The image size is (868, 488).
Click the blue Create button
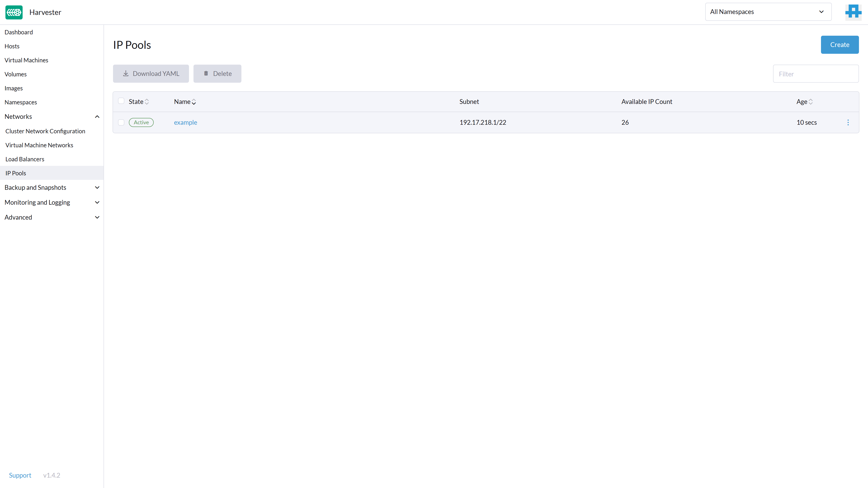839,45
